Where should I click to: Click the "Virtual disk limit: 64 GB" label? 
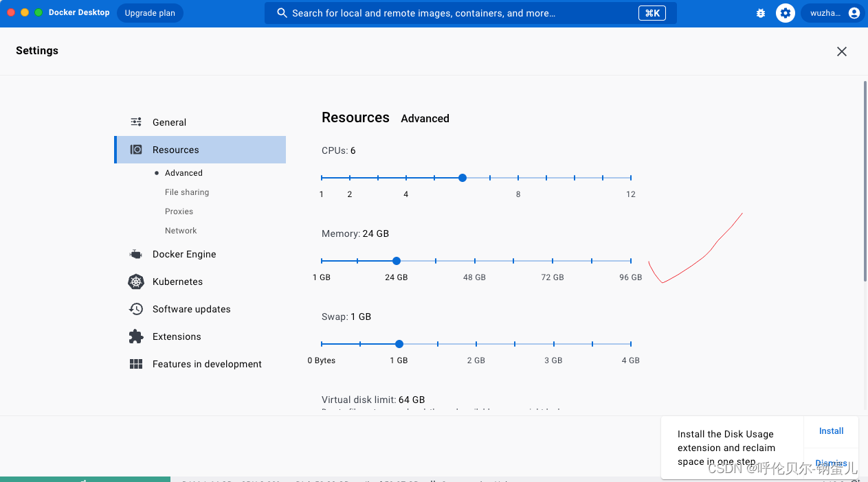click(x=373, y=400)
